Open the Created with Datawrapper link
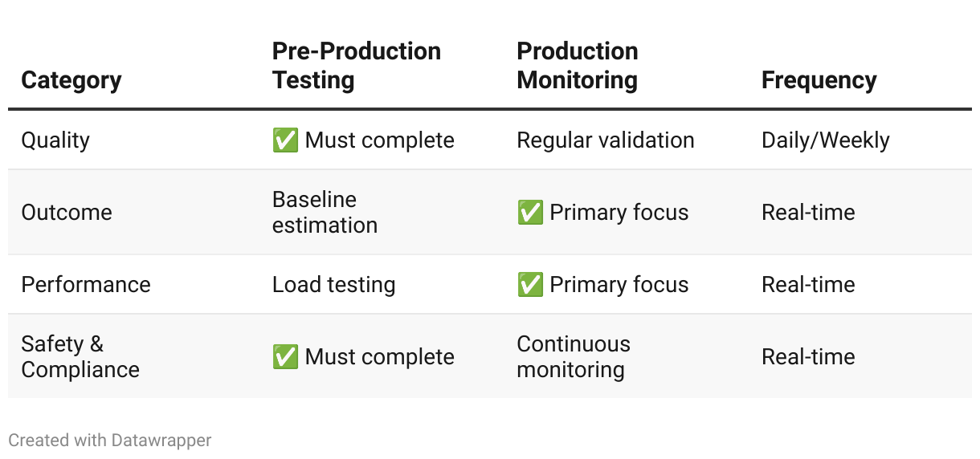 110,440
